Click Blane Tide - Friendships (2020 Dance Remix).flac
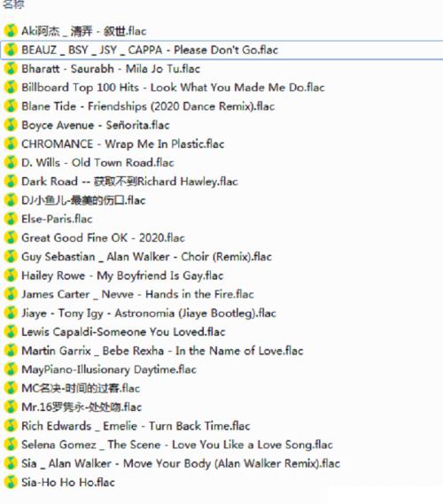Screen dimensions: 443x504 tap(148, 106)
